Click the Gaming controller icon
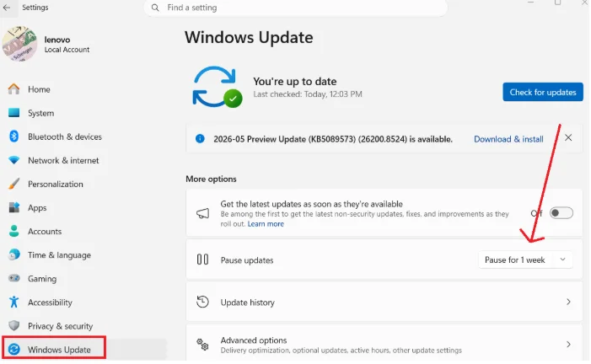This screenshot has width=591, height=364. (14, 278)
